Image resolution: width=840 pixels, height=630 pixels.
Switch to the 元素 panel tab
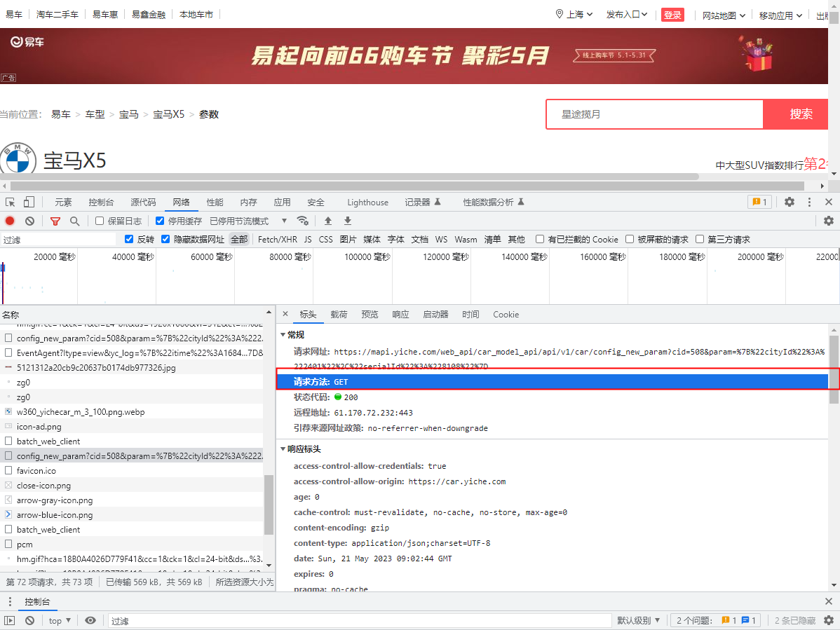pyautogui.click(x=63, y=202)
